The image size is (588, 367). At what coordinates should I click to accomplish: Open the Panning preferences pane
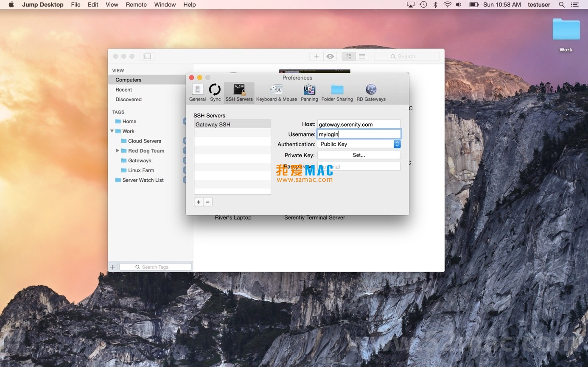(x=309, y=92)
